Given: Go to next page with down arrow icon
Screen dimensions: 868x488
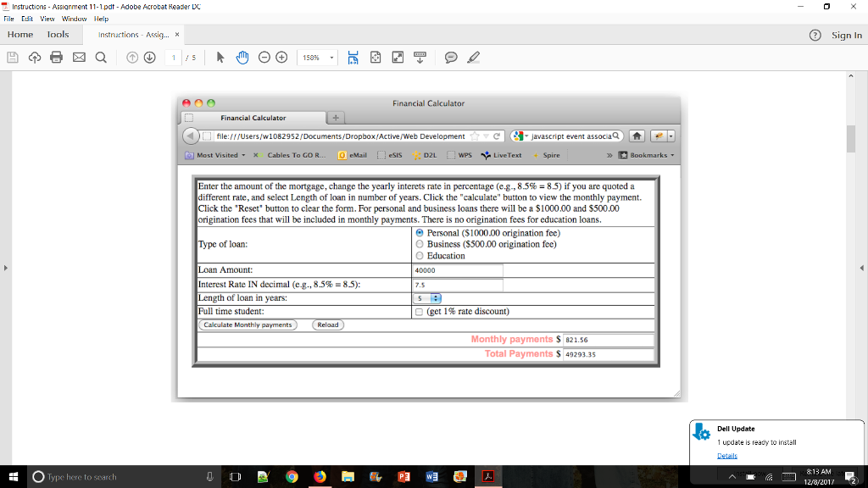Looking at the screenshot, I should tap(147, 57).
